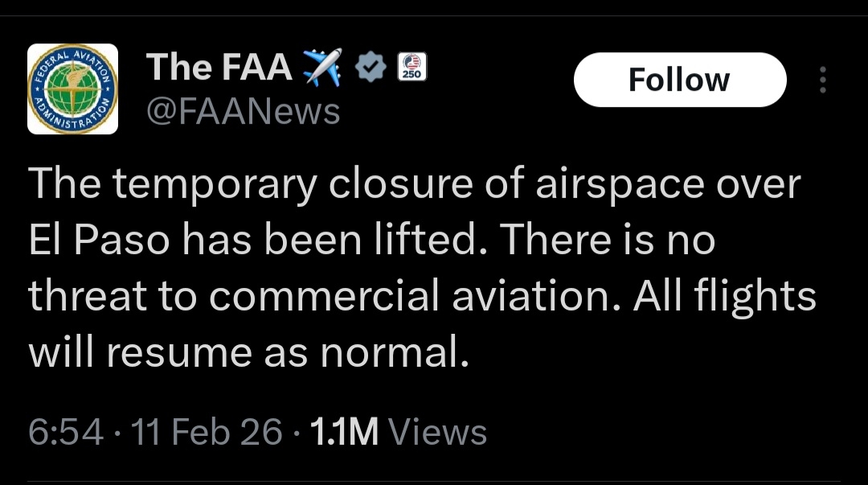Click the display name "The FAA"
Image resolution: width=868 pixels, height=485 pixels.
point(219,67)
